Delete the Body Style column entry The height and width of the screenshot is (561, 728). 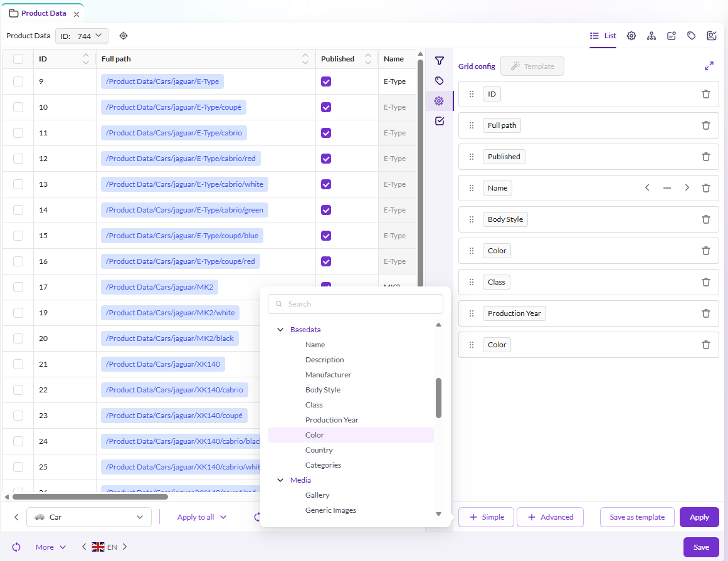(x=705, y=219)
